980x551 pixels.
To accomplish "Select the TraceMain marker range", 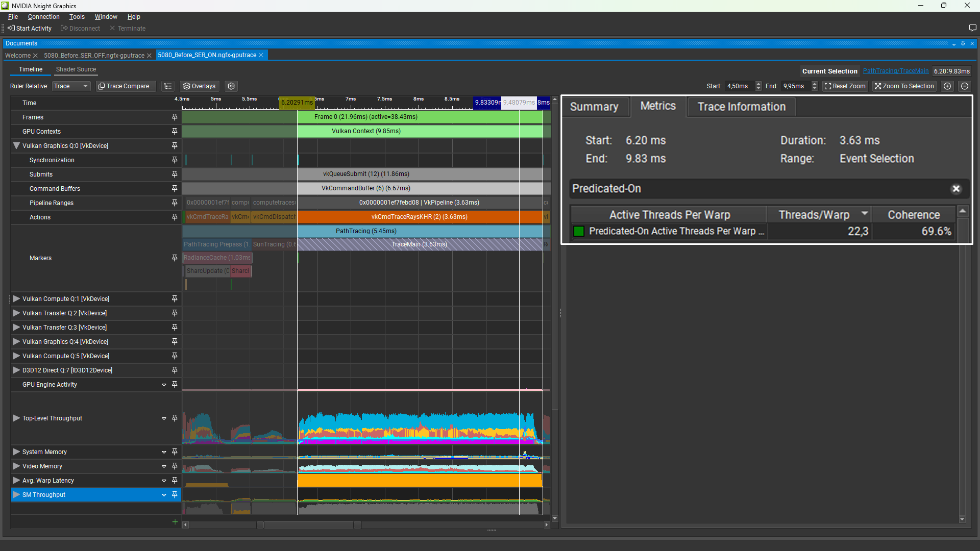I will point(420,244).
